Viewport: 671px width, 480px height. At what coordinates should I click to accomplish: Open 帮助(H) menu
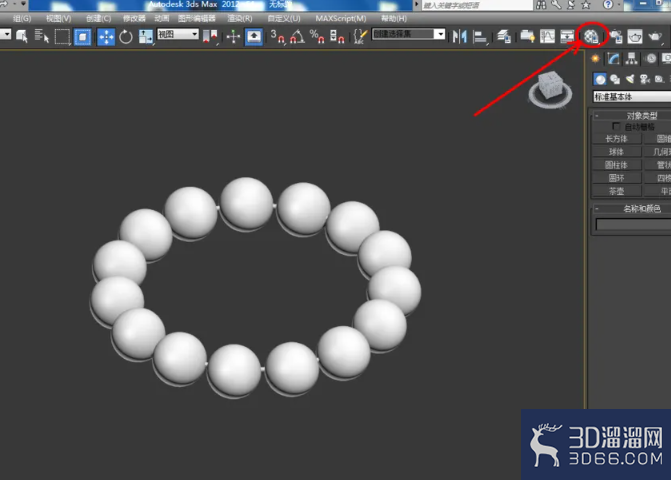coord(394,18)
